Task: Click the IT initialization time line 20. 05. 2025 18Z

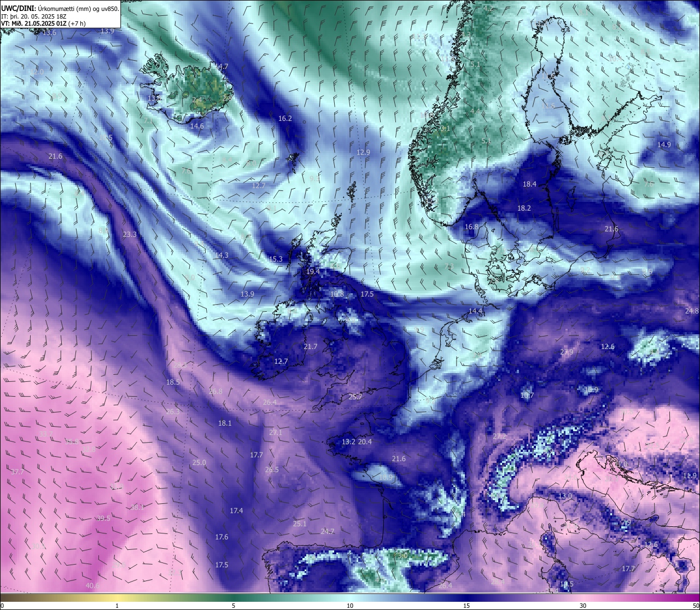Action: [34, 16]
